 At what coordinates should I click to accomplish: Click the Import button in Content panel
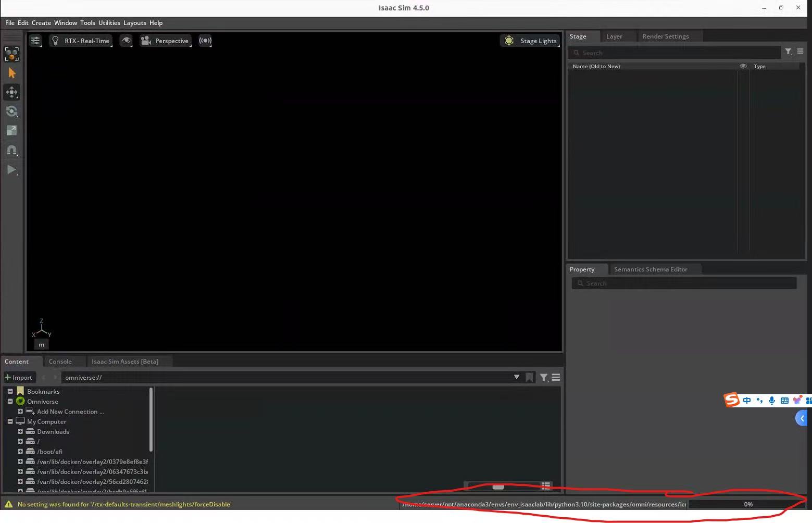18,378
